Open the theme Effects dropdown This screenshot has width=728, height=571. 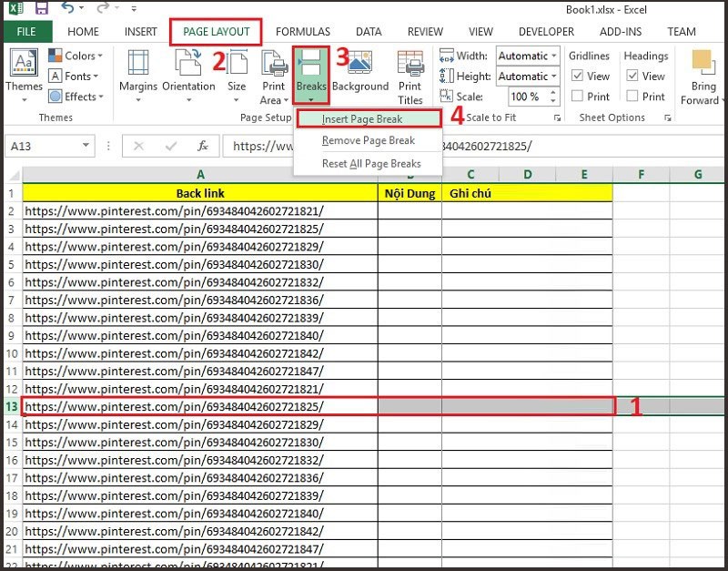coord(76,97)
